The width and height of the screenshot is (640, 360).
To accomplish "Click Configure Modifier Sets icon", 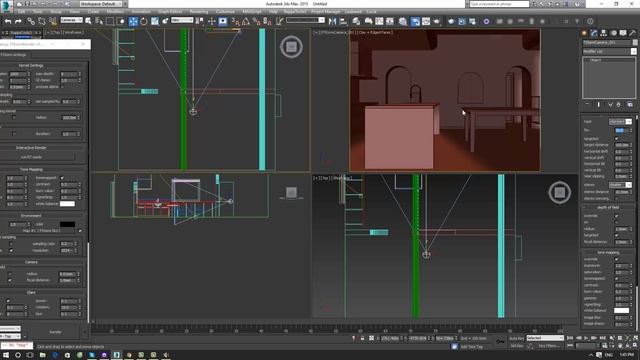I will [630, 104].
